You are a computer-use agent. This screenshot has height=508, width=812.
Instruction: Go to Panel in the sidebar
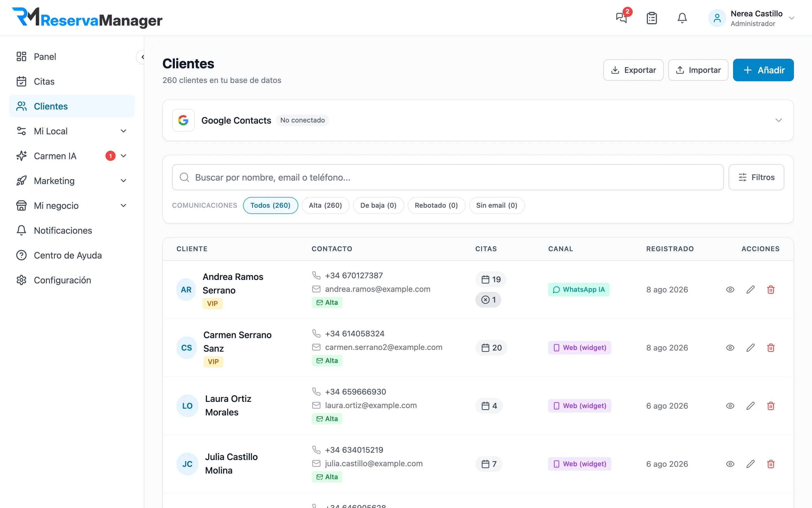pyautogui.click(x=72, y=56)
